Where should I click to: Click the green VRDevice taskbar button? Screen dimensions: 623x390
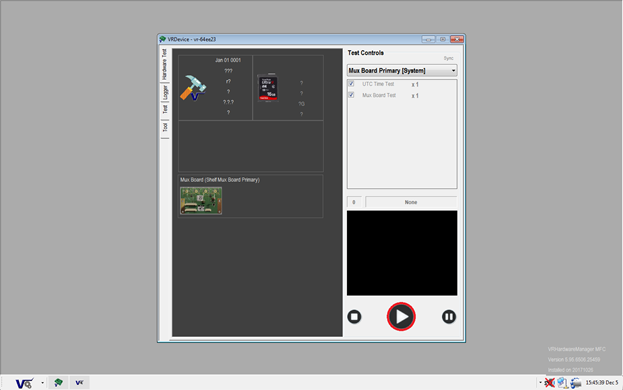[58, 382]
